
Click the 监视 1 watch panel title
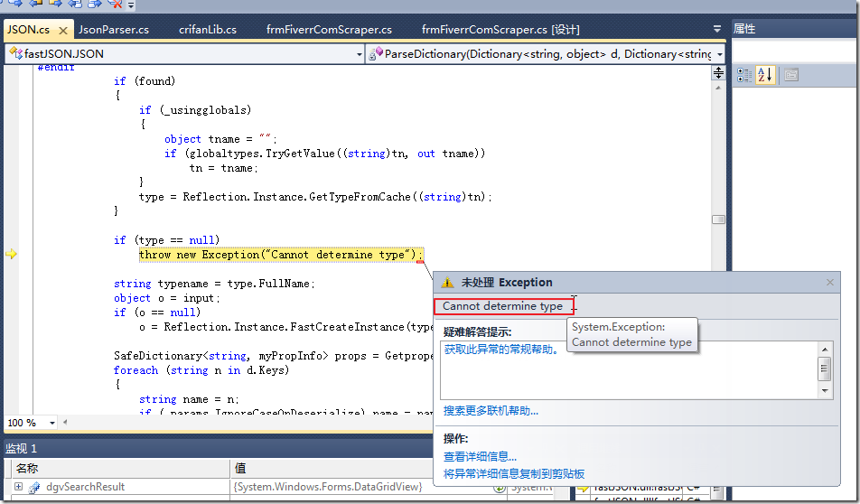tap(21, 449)
